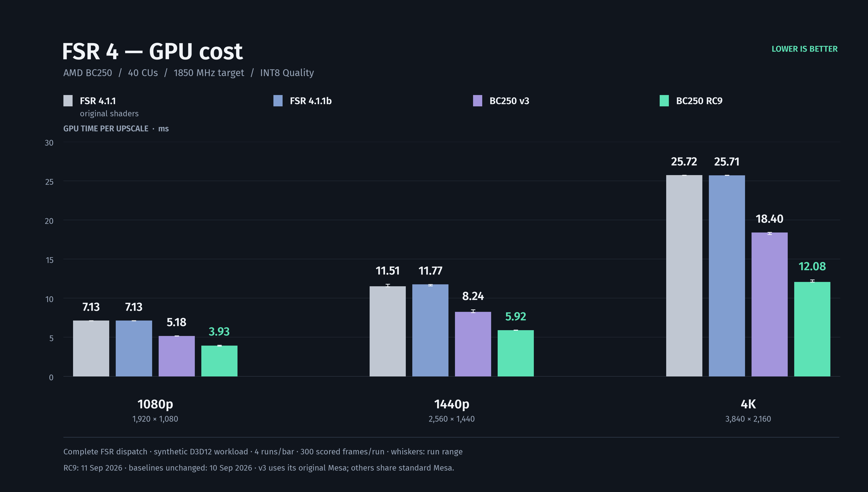Click the 1080p FSR 4.1.1 grey bar
Image resolution: width=868 pixels, height=492 pixels.
[91, 348]
